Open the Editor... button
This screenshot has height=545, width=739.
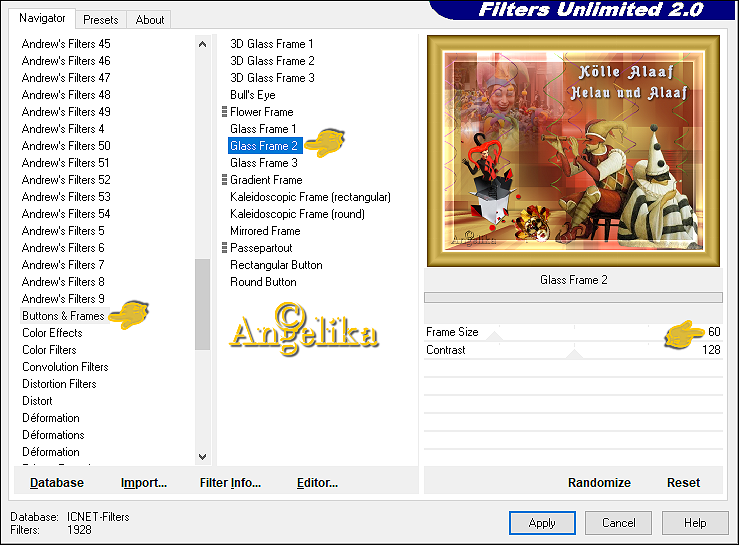317,482
